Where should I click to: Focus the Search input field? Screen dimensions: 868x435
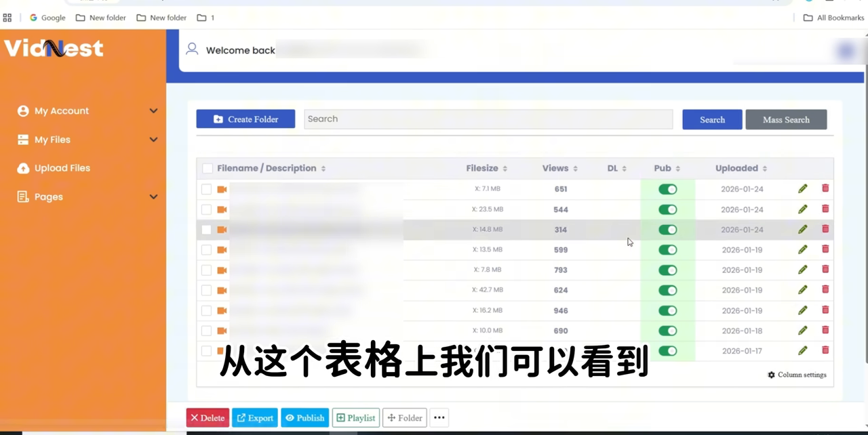coord(488,119)
